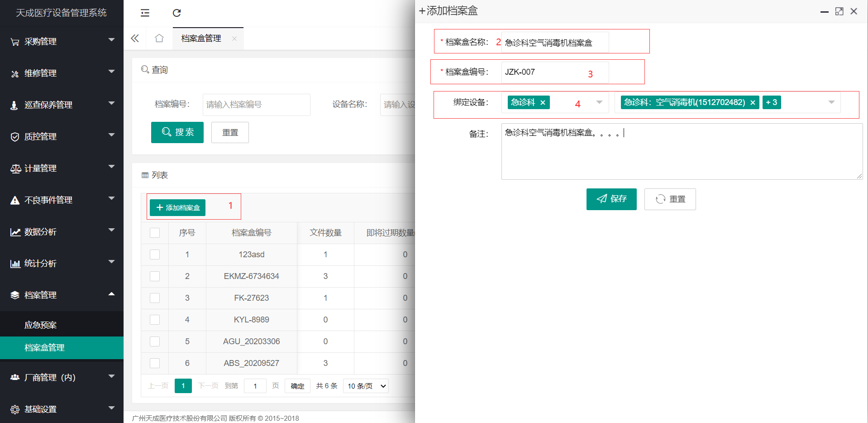
Task: Expand the 采购管理 menu arrow
Action: coord(111,40)
